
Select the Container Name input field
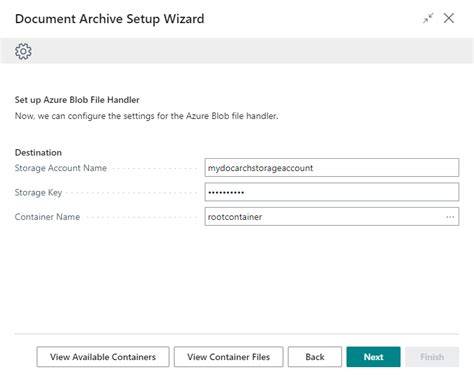(332, 217)
